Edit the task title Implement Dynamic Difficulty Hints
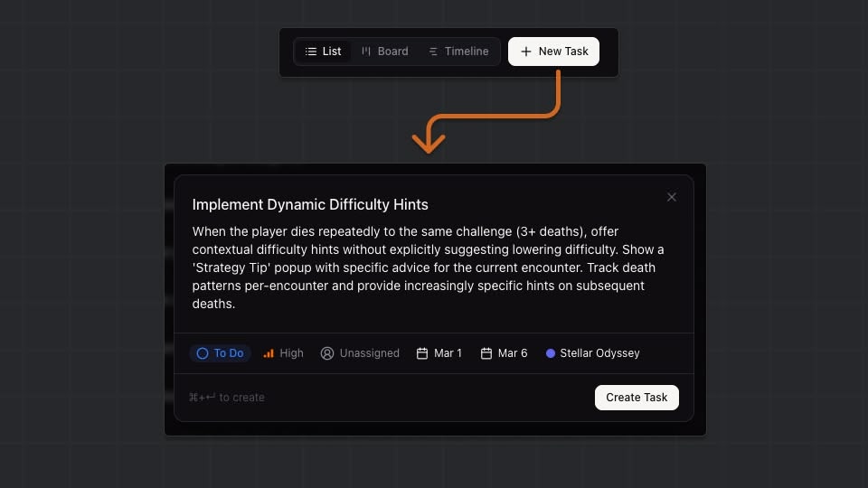The image size is (868, 488). pyautogui.click(x=310, y=205)
